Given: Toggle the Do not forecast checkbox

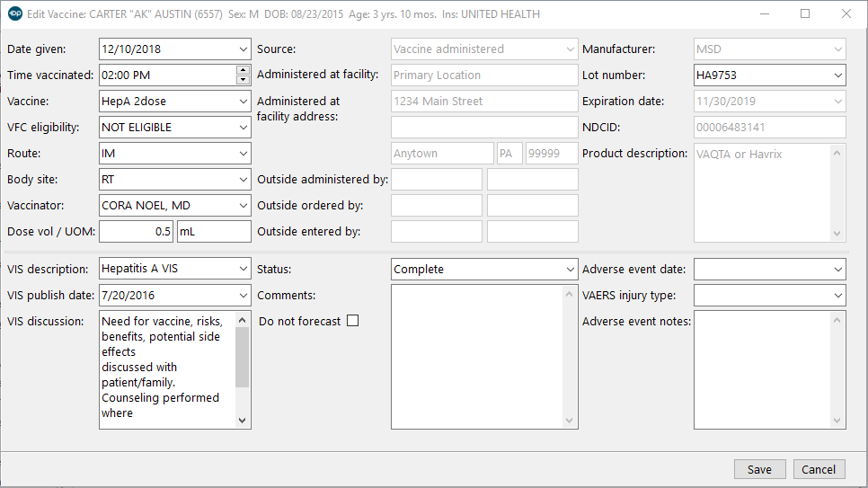Looking at the screenshot, I should 352,321.
